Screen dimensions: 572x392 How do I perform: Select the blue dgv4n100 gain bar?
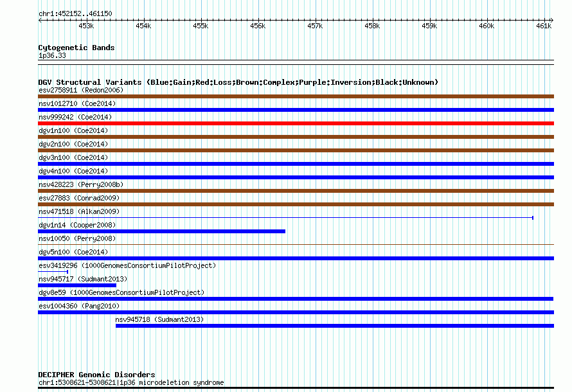(x=296, y=177)
